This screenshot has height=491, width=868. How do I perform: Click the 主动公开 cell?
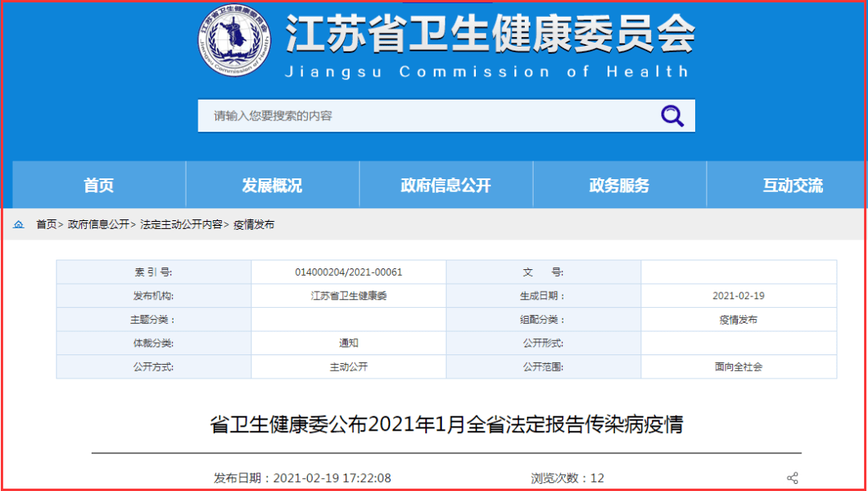click(x=349, y=367)
